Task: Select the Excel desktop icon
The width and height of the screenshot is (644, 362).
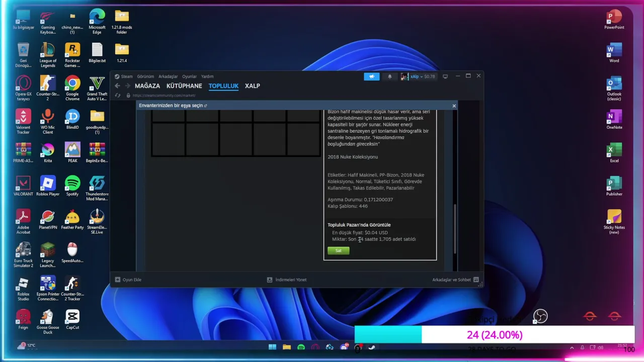Action: [614, 152]
